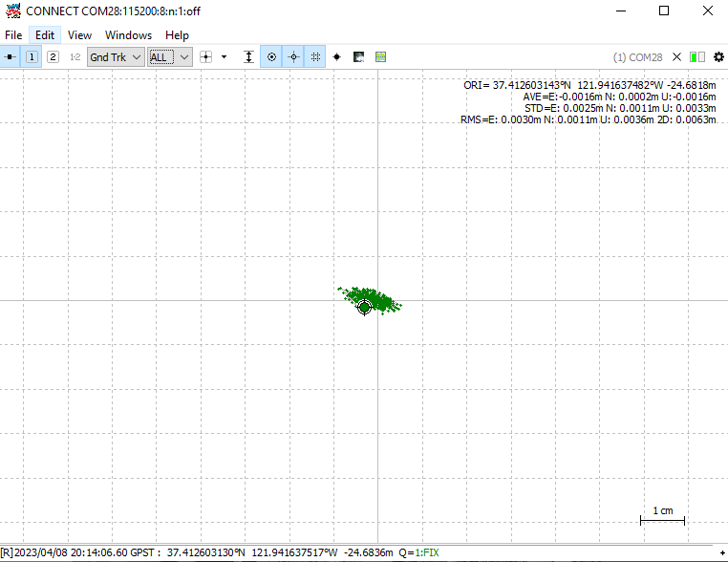
Task: Click the fit vertical range icon
Action: [x=248, y=57]
